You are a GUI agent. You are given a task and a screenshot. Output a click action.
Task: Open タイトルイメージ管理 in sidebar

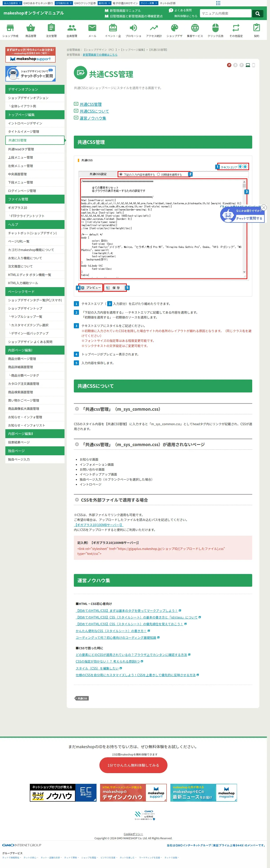click(x=35, y=132)
